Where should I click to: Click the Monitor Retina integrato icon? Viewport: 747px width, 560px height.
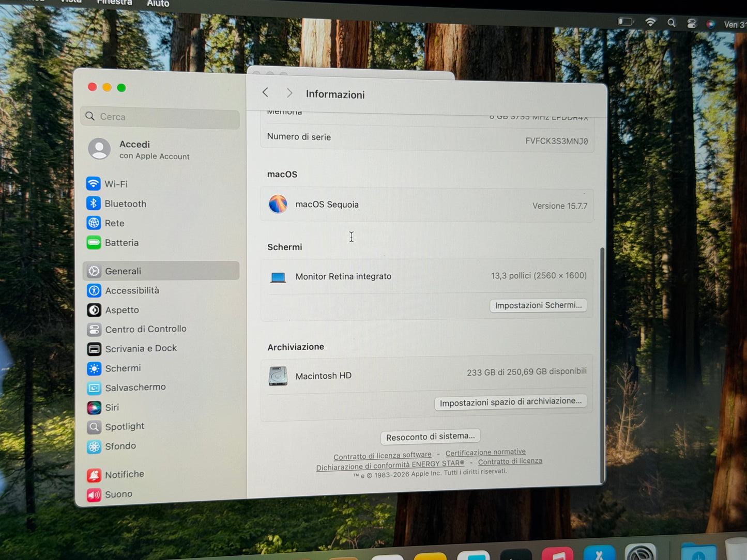pyautogui.click(x=278, y=277)
